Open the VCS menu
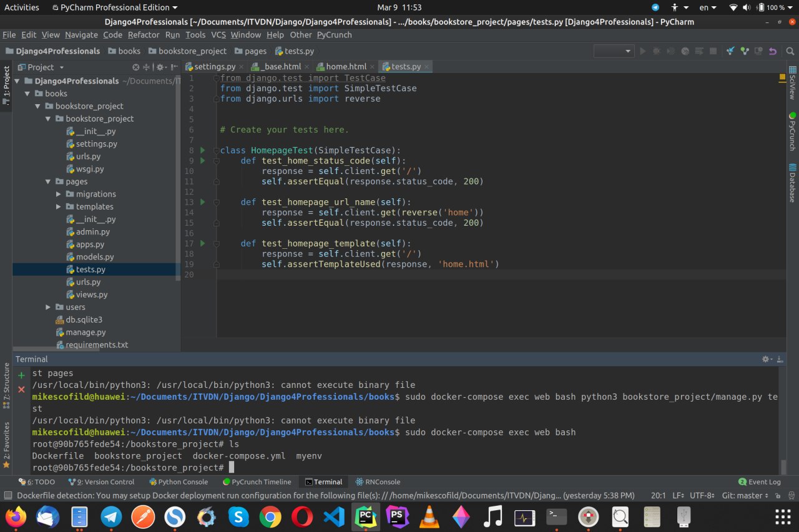The image size is (799, 532). [218, 35]
